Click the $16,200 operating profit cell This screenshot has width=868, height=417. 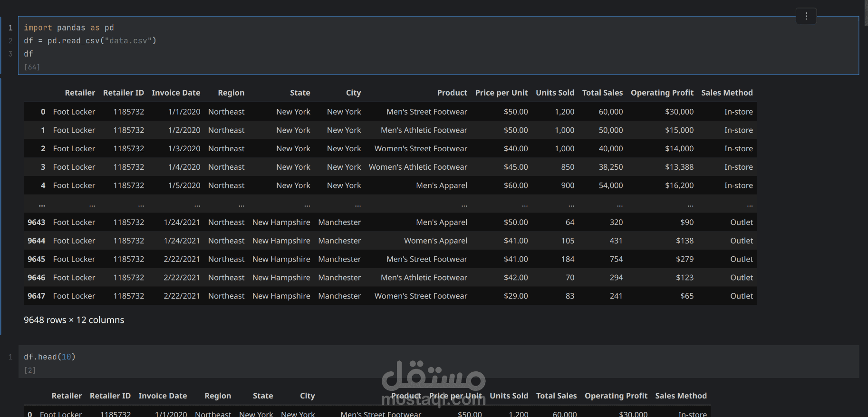(x=679, y=186)
